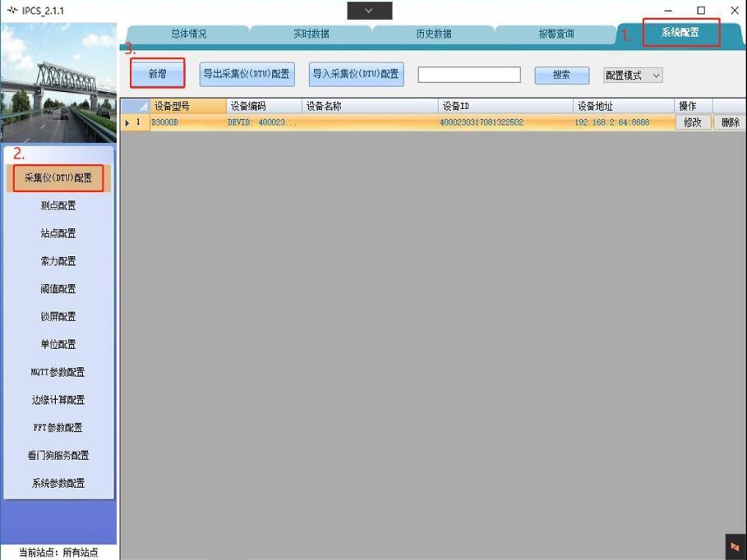Click 删除 for device D3000B

730,122
